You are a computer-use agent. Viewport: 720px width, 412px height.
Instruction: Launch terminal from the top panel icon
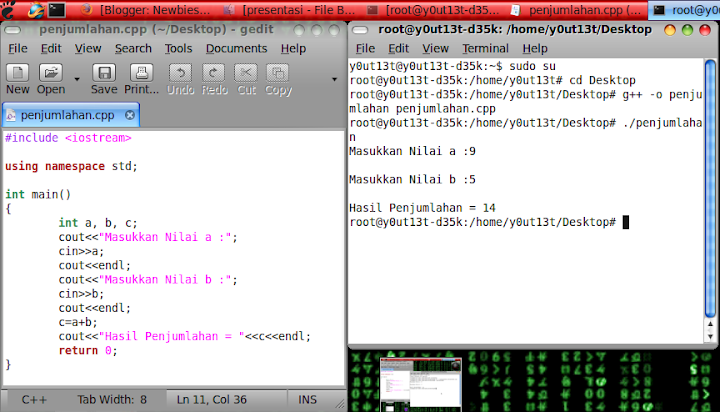[x=56, y=10]
